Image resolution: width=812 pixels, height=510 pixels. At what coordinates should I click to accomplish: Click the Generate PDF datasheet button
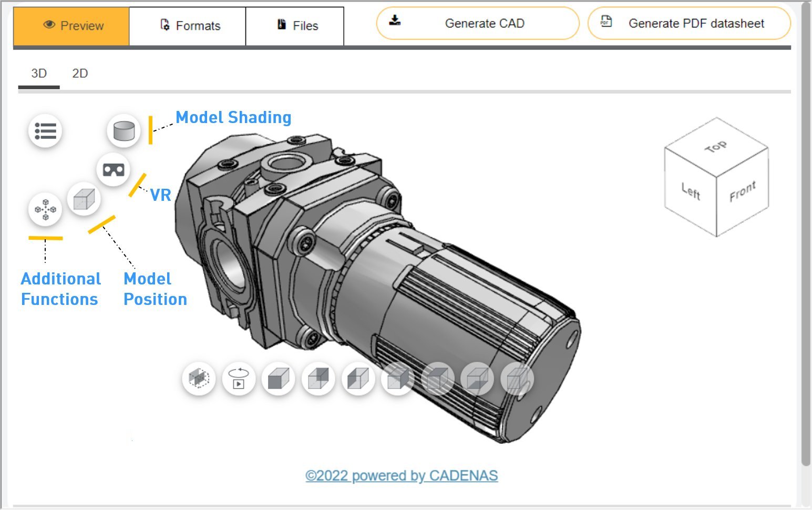(x=690, y=23)
